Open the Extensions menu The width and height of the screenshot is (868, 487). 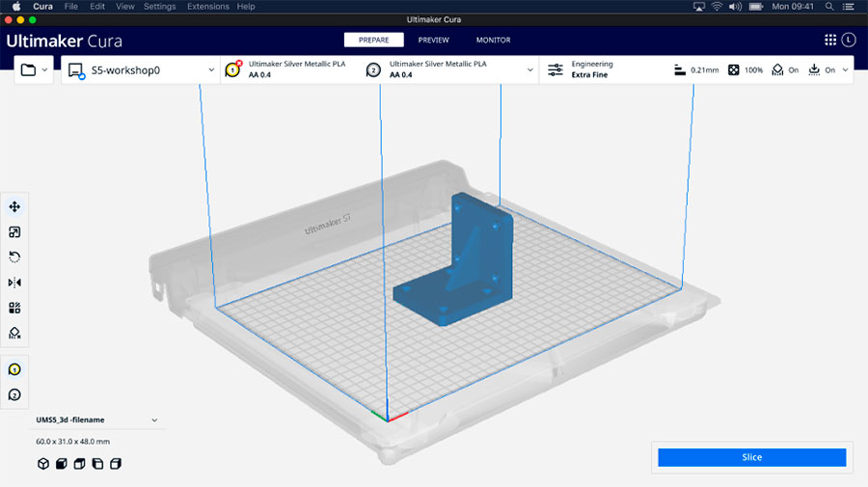(x=208, y=7)
